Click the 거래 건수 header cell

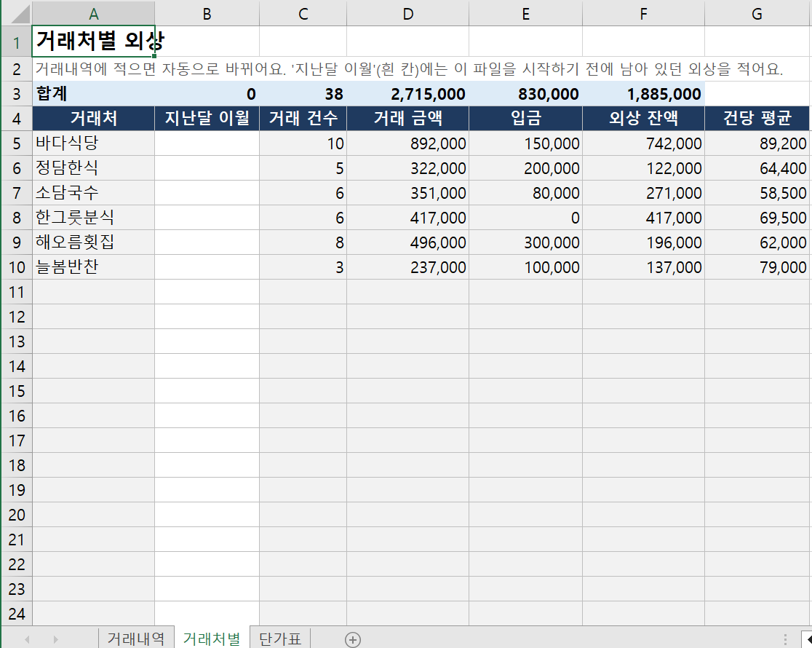(x=303, y=118)
